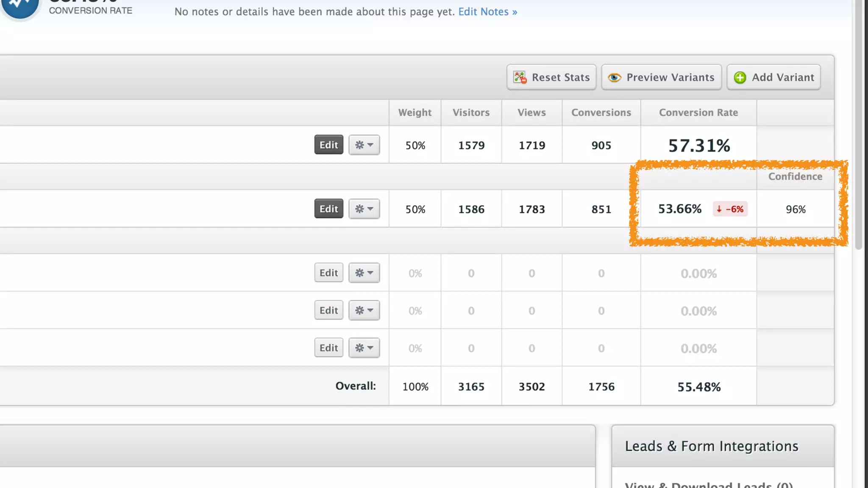868x488 pixels.
Task: Click the 96% confidence value
Action: click(x=796, y=209)
